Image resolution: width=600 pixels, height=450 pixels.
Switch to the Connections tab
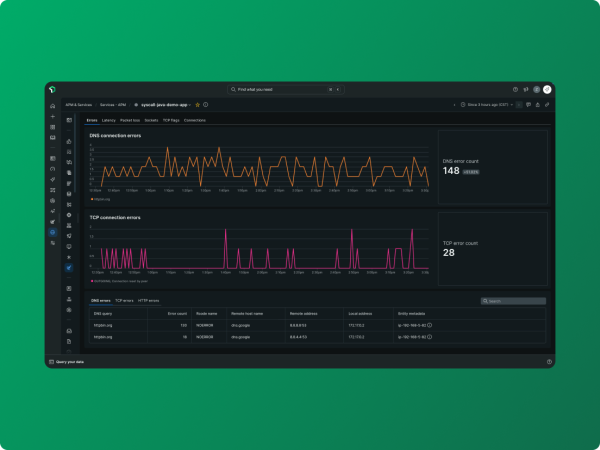195,120
